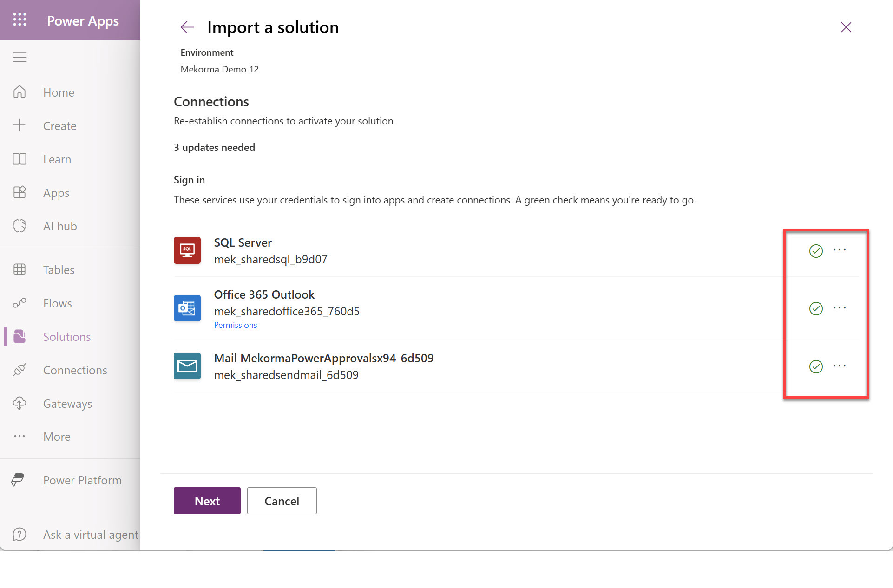Open Connections in the left navigation
The height and width of the screenshot is (588, 893).
pyautogui.click(x=75, y=370)
